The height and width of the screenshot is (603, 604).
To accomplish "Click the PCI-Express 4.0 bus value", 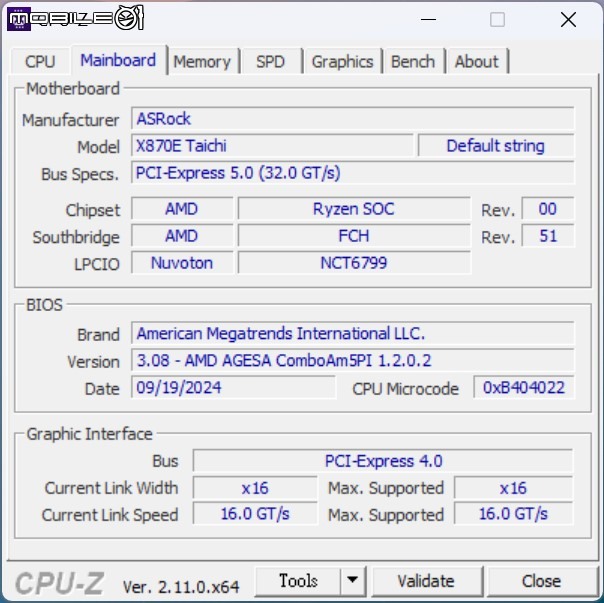I will [x=383, y=461].
